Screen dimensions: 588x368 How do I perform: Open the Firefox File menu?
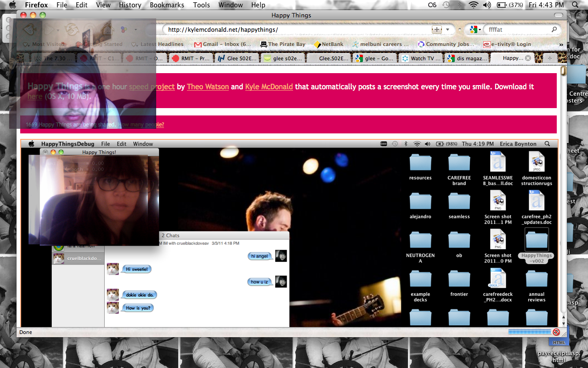[x=62, y=5]
